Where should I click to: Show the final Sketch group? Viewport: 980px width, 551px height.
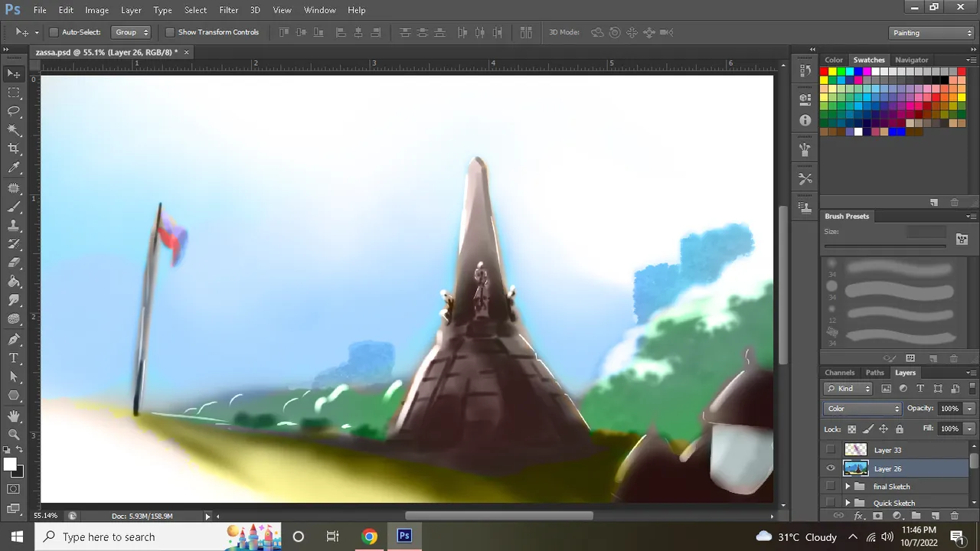(831, 487)
